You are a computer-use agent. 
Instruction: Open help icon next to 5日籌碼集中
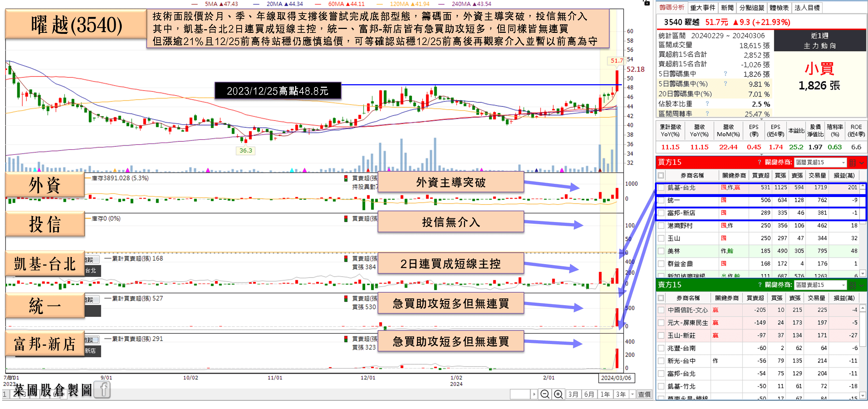pyautogui.click(x=725, y=74)
